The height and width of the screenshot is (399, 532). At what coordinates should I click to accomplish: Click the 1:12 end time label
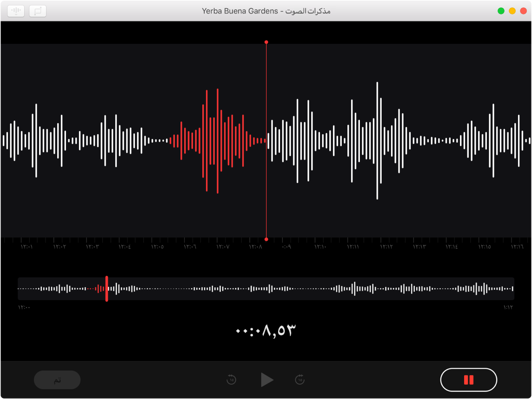pyautogui.click(x=508, y=307)
